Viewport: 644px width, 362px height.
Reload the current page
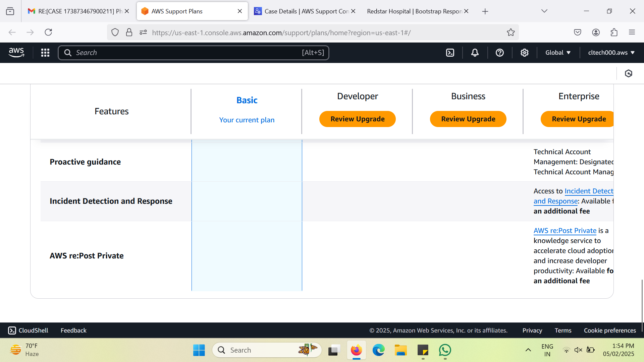(x=48, y=32)
